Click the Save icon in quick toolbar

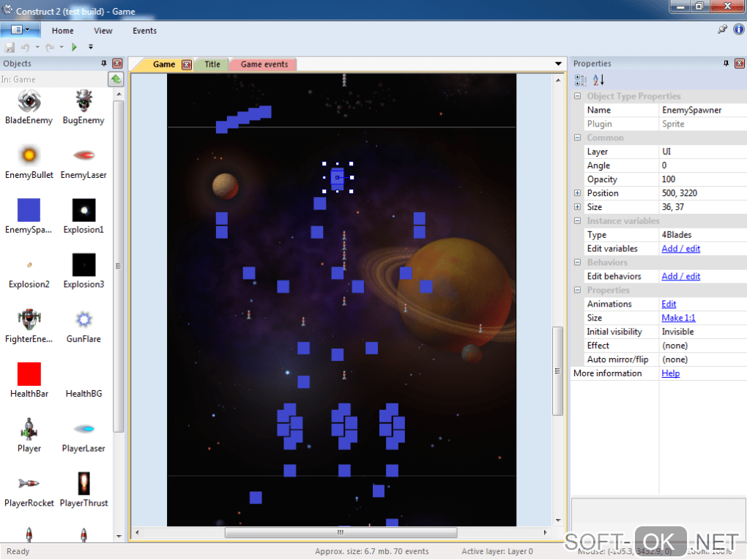(10, 47)
